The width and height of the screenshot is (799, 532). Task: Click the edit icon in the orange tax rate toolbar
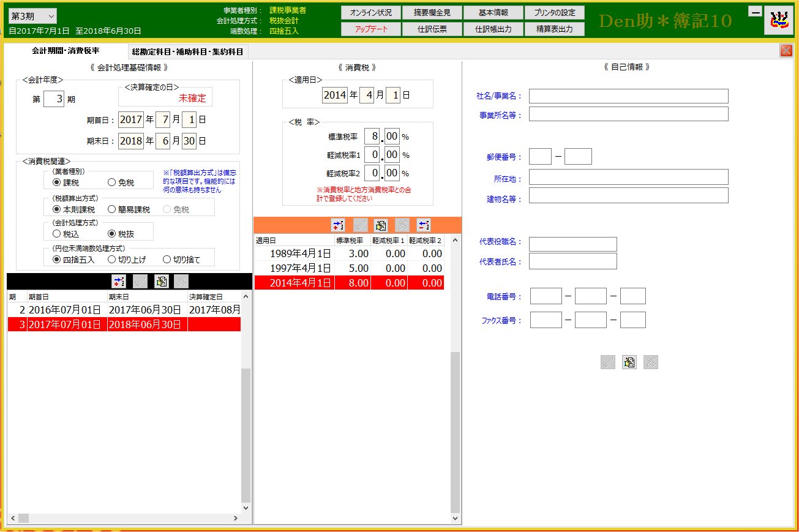click(381, 225)
